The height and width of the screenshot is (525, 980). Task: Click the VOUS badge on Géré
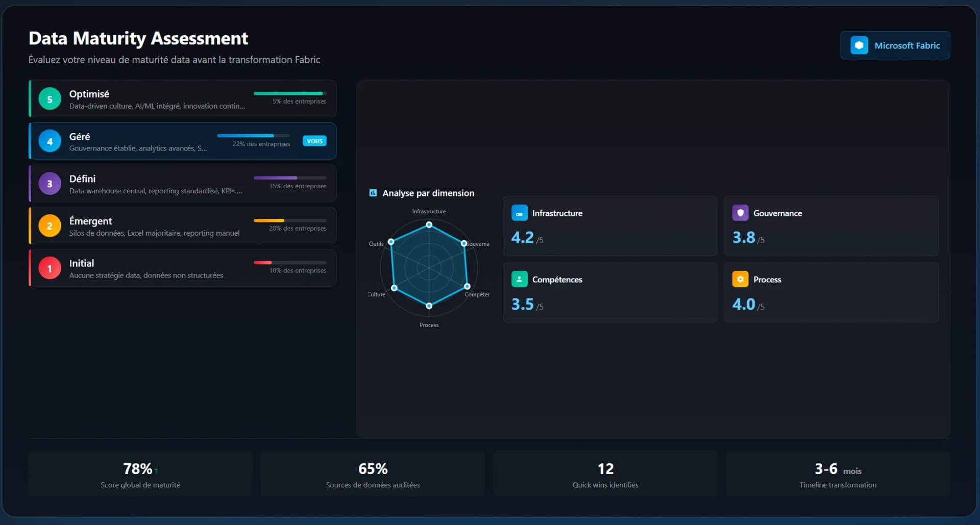314,141
